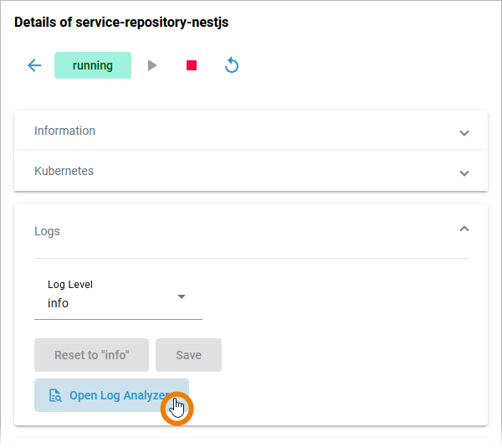Collapse the Logs panel chevron
Image resolution: width=502 pixels, height=448 pixels.
(x=464, y=228)
